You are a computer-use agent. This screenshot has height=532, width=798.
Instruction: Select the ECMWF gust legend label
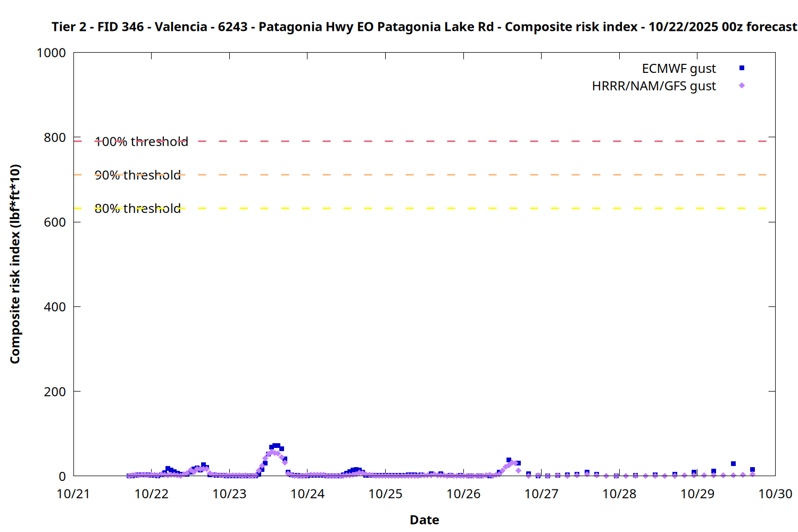pos(678,69)
